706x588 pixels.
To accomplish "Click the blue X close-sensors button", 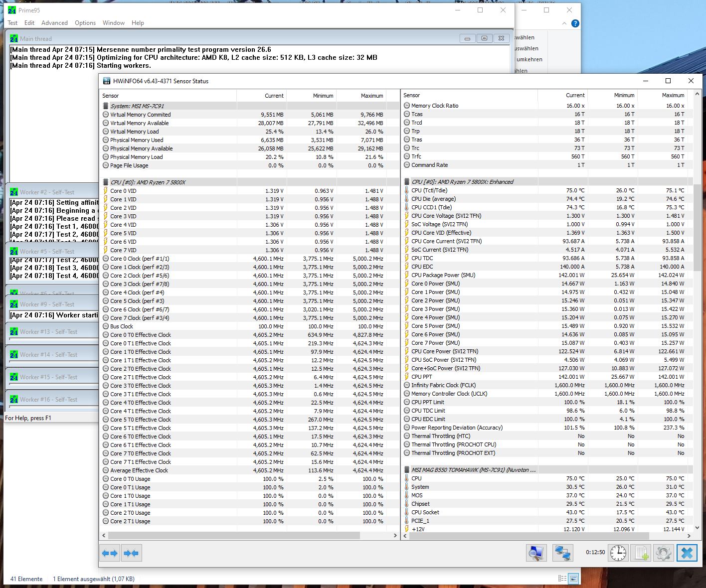I will (x=687, y=553).
